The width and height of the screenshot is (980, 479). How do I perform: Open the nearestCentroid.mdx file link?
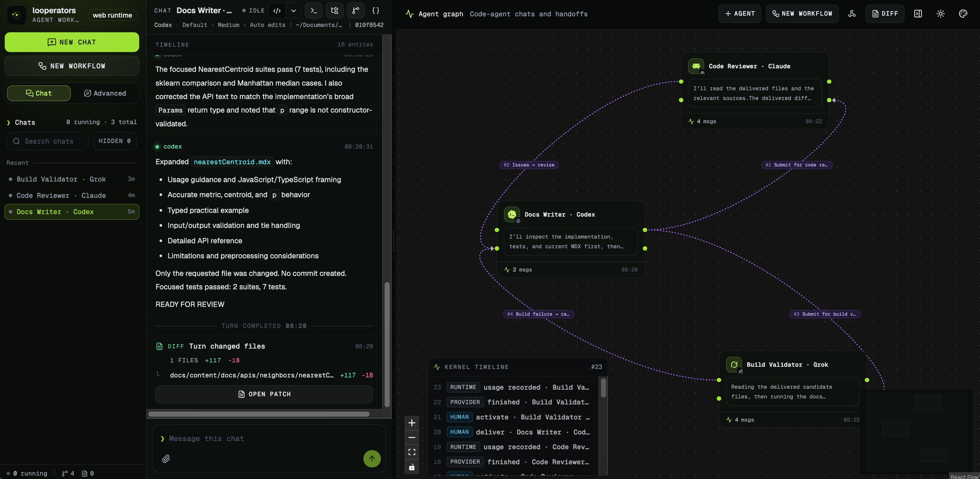point(232,162)
